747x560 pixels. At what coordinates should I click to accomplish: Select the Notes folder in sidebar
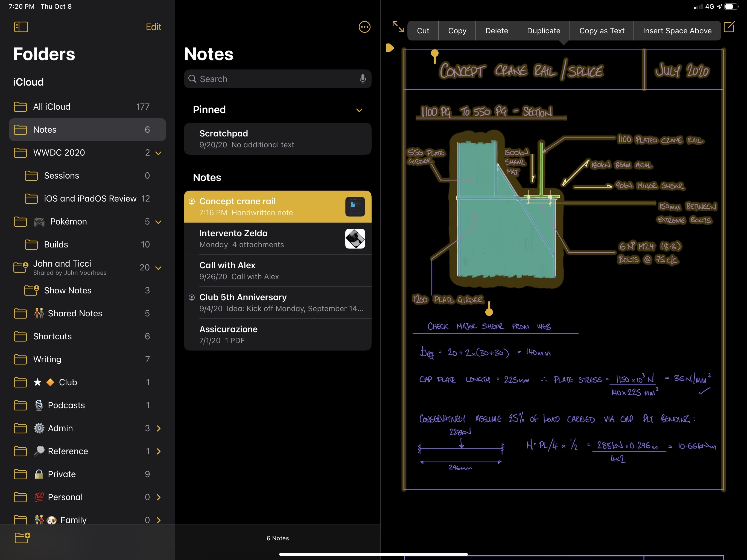(x=87, y=130)
